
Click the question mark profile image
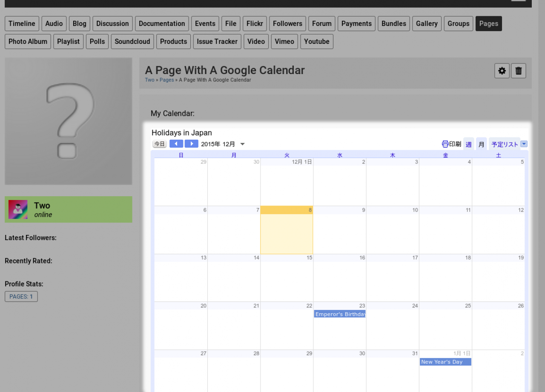click(x=69, y=121)
